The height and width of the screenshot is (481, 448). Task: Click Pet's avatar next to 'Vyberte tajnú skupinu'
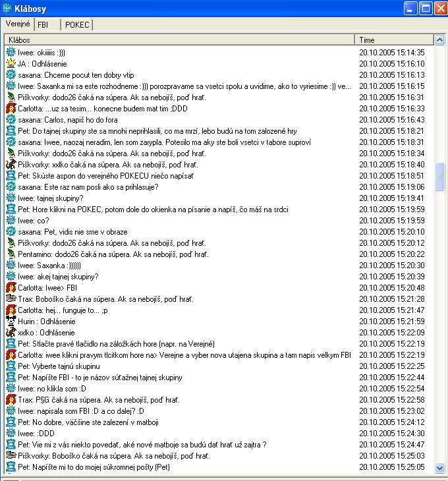11,366
